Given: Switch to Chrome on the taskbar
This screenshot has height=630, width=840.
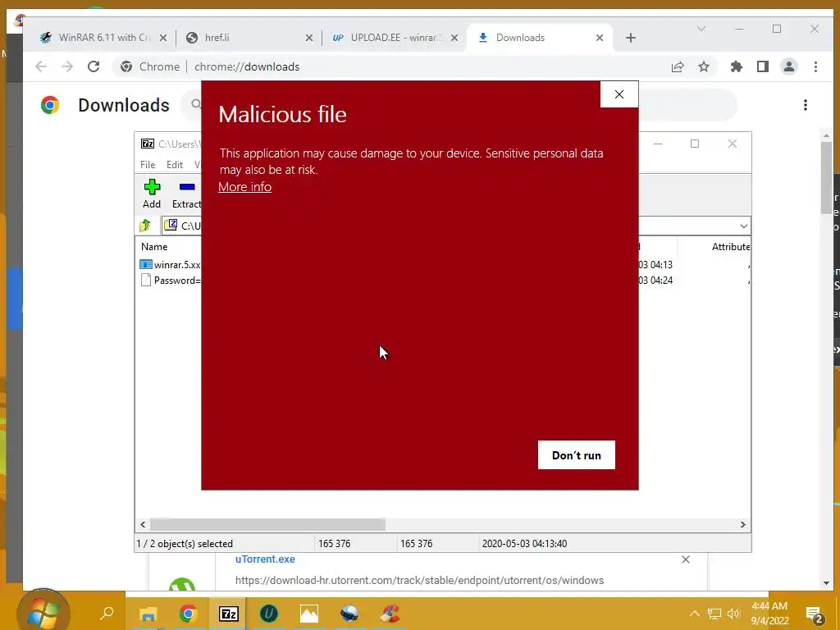Looking at the screenshot, I should point(188,614).
